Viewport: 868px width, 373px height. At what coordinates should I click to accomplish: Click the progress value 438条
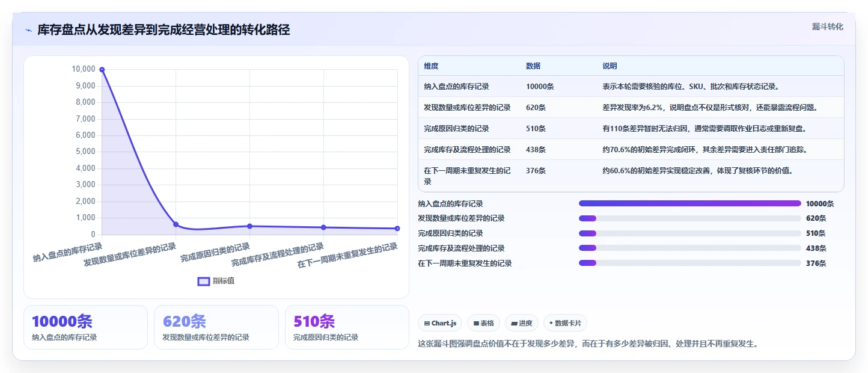coord(816,248)
